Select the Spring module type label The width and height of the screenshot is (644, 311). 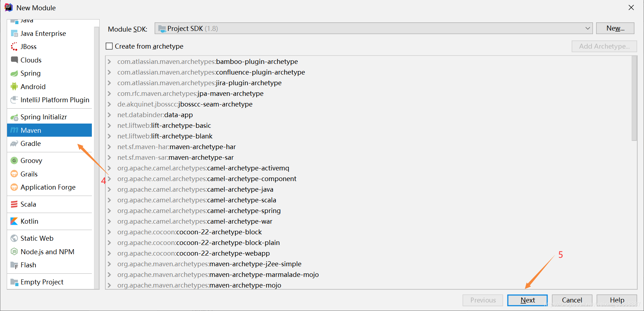(x=30, y=73)
